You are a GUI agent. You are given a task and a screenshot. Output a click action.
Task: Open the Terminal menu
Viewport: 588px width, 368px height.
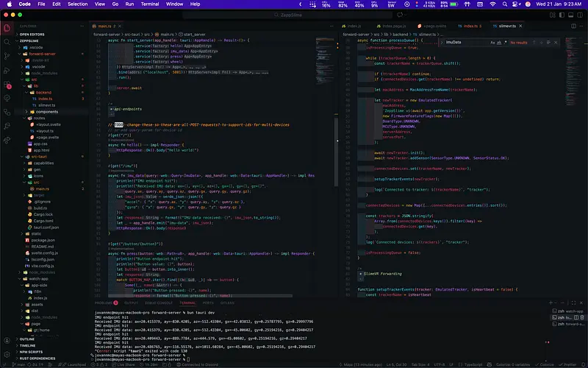(151, 4)
